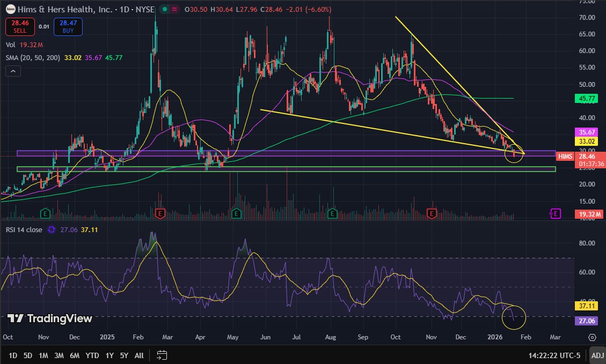Click the purple 35.67 value in SMA legend
The width and height of the screenshot is (606, 364).
93,57
